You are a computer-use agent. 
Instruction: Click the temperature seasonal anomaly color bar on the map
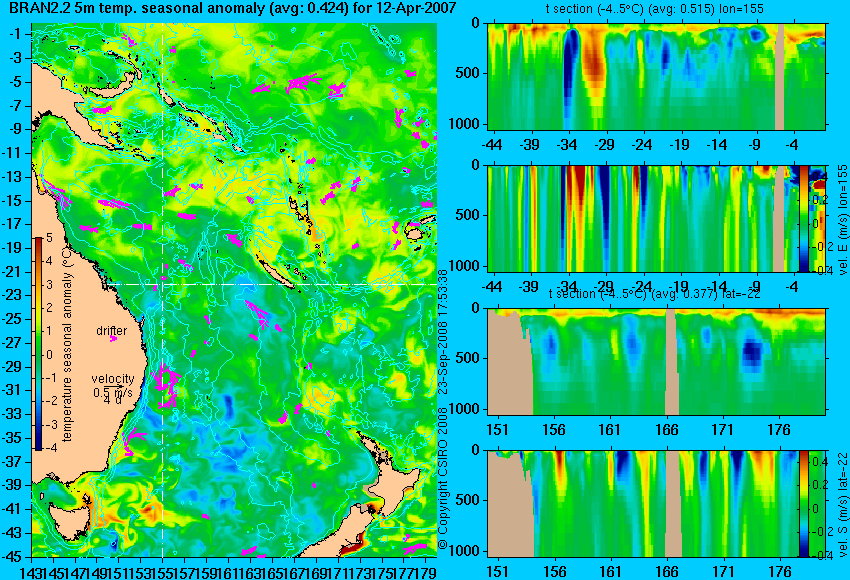click(39, 344)
